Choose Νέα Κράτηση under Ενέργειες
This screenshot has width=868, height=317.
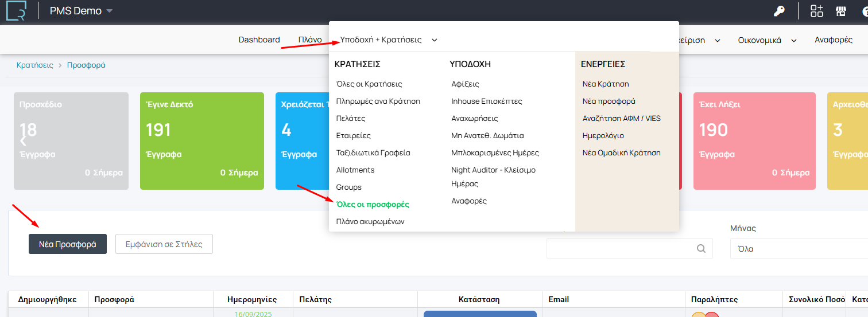tap(606, 84)
